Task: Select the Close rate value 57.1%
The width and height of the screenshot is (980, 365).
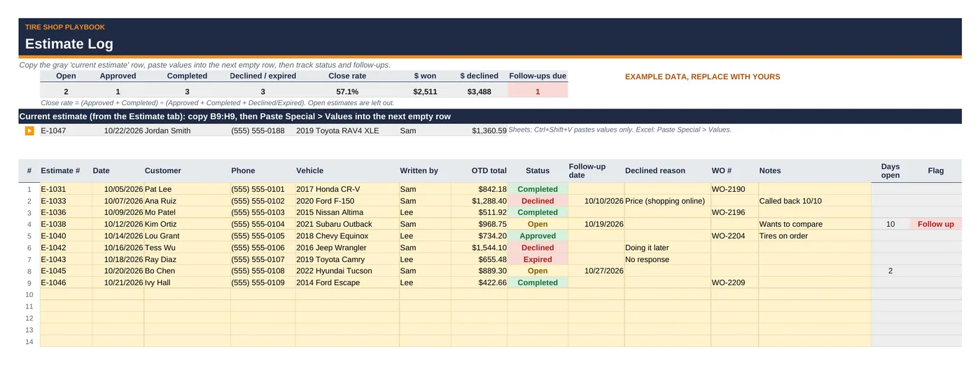Action: (x=347, y=92)
